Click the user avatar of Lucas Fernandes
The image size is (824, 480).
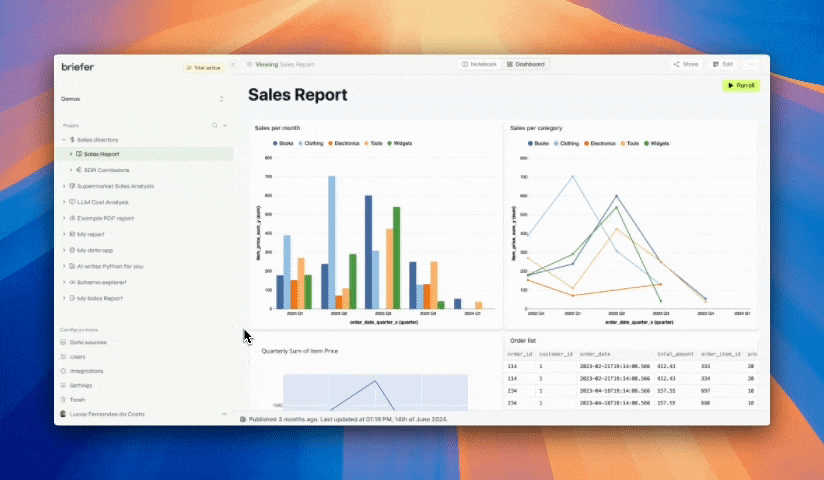tap(63, 414)
